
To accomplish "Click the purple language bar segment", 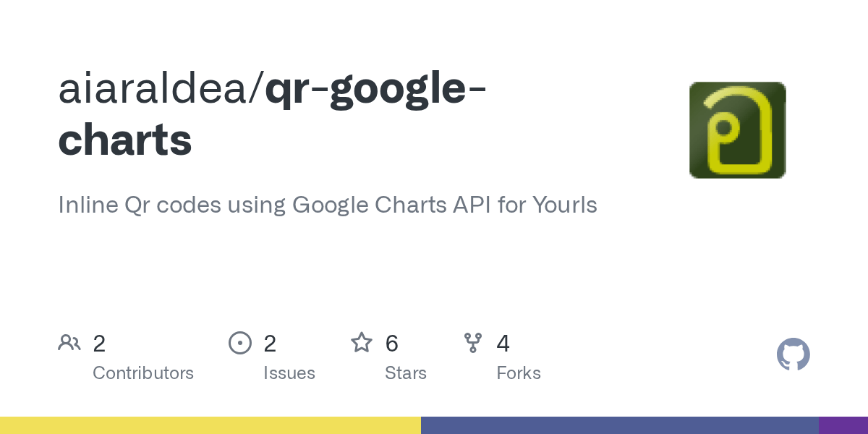I will (x=843, y=425).
